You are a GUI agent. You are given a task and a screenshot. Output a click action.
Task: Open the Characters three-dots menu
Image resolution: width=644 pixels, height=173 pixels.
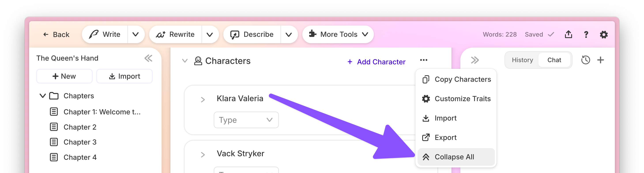(424, 60)
